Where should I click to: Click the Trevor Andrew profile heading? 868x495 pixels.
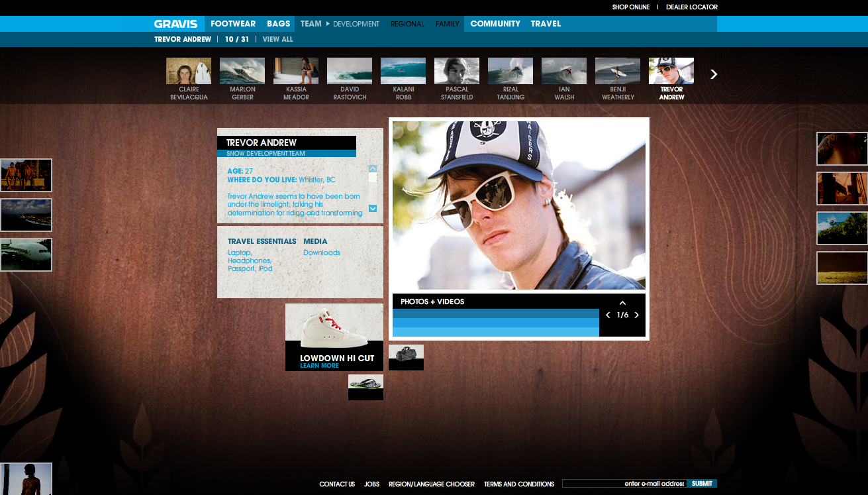pos(262,142)
